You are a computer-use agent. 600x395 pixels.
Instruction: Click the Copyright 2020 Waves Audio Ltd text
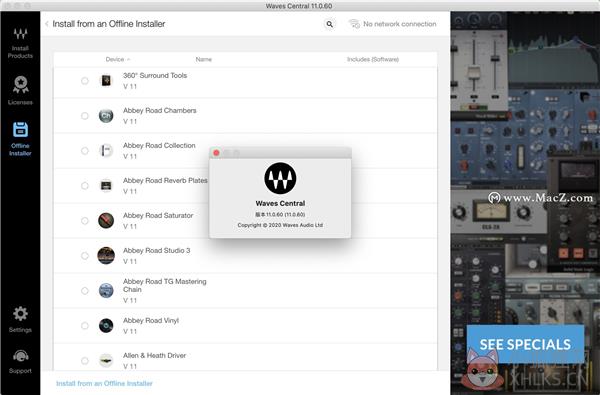click(x=280, y=225)
